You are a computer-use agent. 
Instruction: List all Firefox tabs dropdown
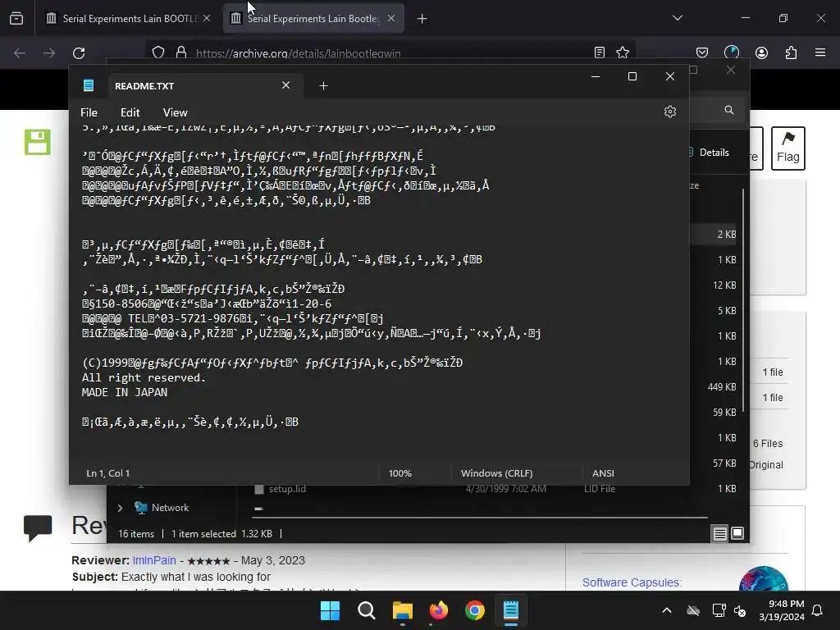point(677,18)
